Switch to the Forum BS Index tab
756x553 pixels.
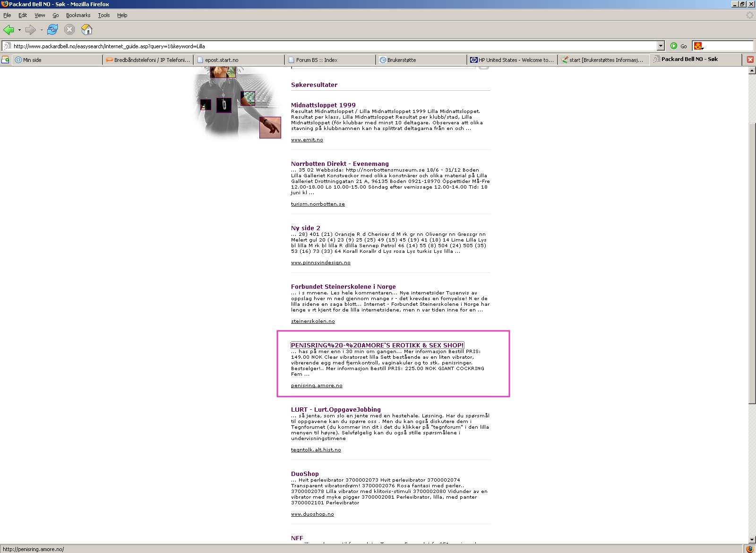(330, 60)
